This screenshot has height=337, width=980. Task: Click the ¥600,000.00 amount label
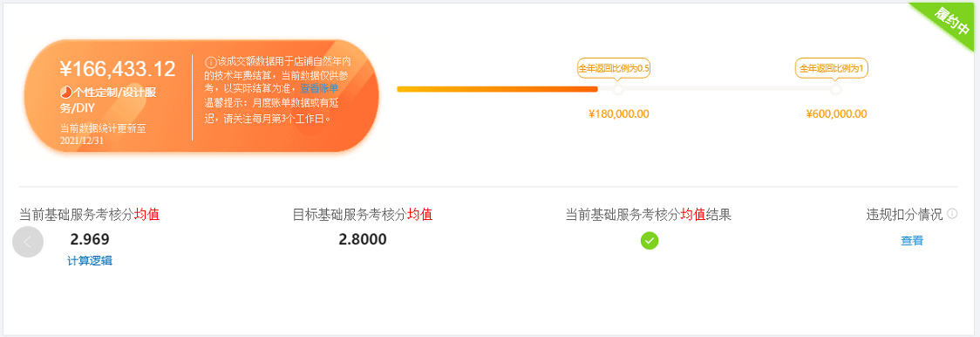pyautogui.click(x=836, y=114)
